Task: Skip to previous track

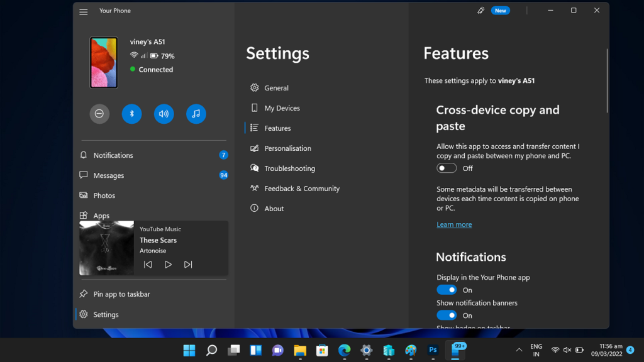Action: click(148, 265)
